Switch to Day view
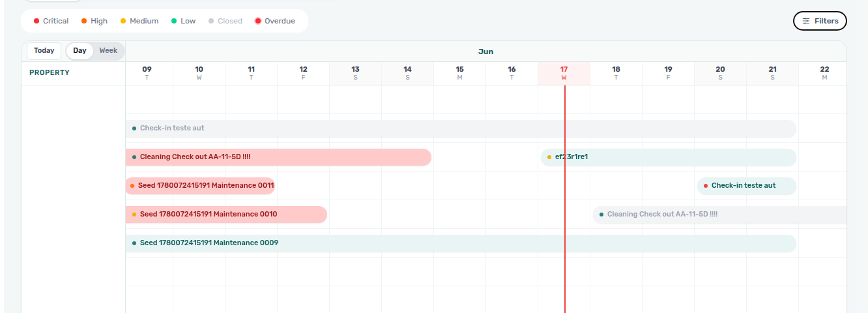 [80, 51]
